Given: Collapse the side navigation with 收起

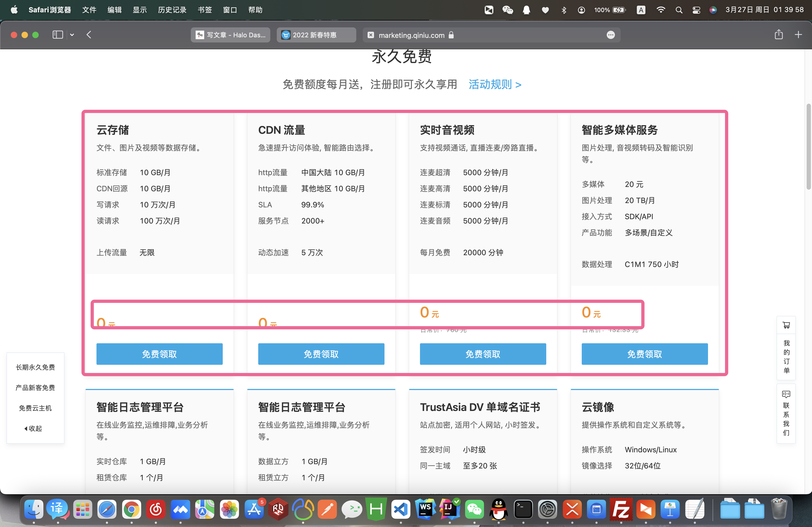Looking at the screenshot, I should point(33,428).
